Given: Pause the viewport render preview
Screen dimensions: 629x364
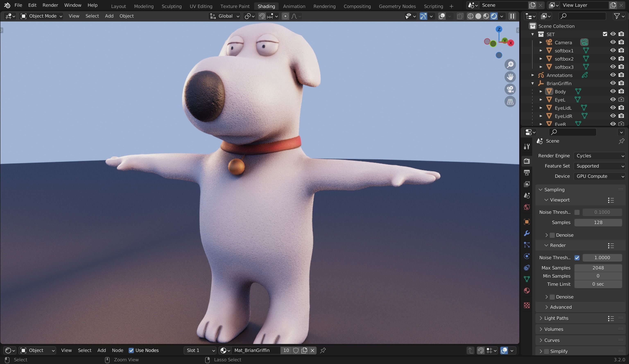Looking at the screenshot, I should click(512, 16).
